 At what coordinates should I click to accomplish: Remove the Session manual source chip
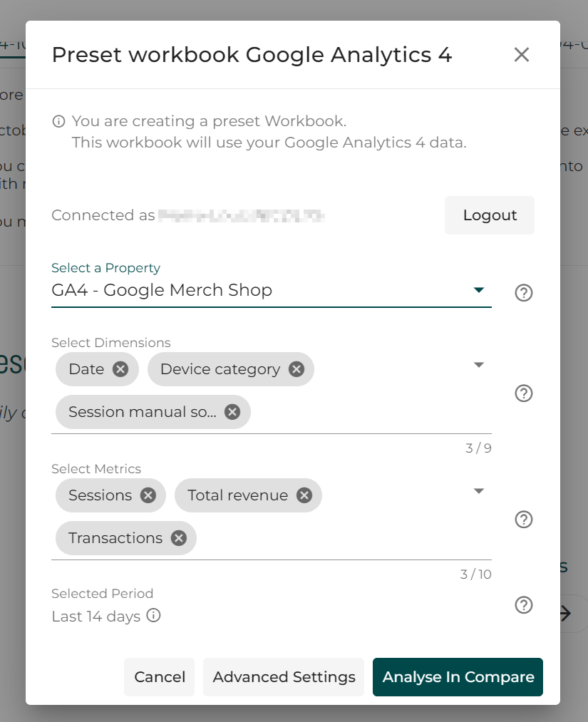tap(232, 412)
